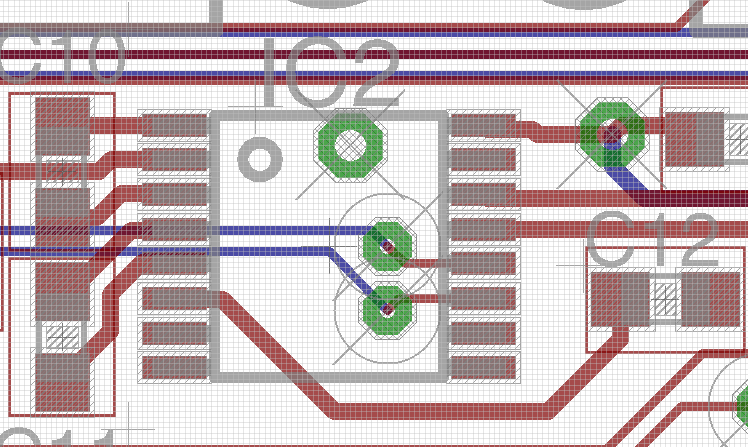Select IC2's bottom-right pin pad

tap(484, 368)
